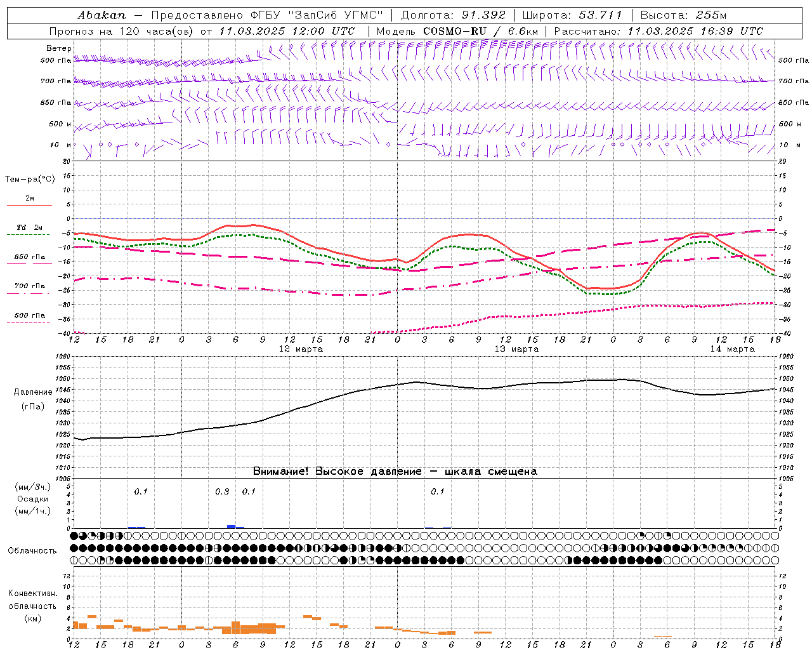Click the 2м temperature legend entry
The height and width of the screenshot is (650, 812).
(29, 198)
